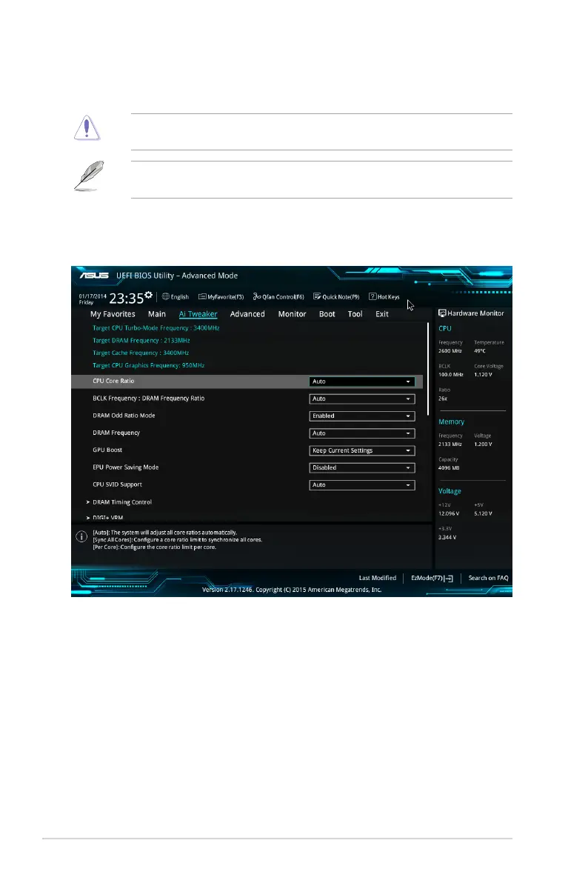Viewport: 588px width, 886px height.
Task: Click the globe language icon
Action: tap(165, 296)
